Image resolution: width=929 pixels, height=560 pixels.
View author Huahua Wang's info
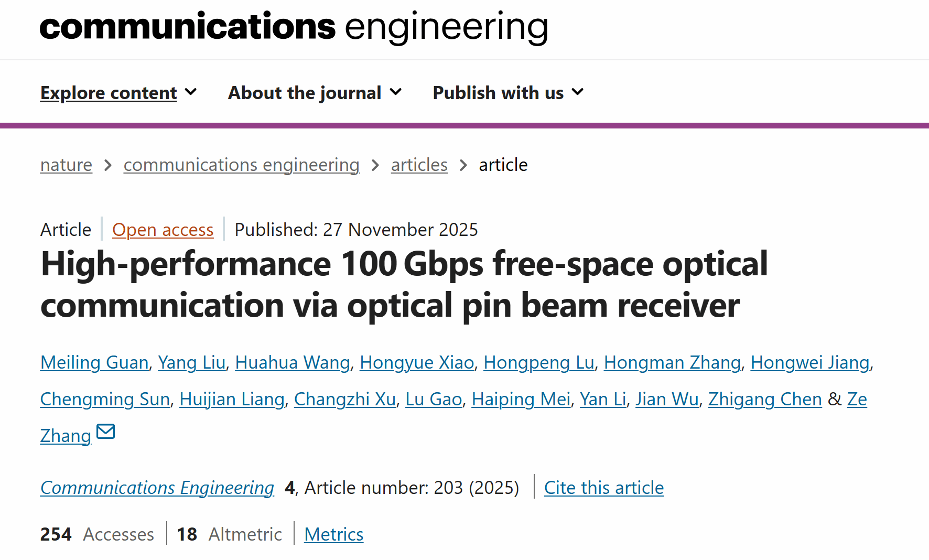point(292,363)
